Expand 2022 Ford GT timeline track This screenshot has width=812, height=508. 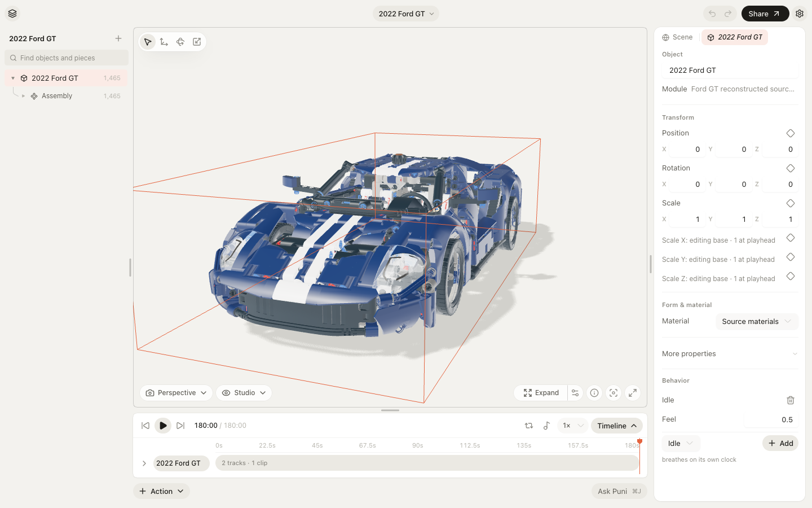pos(144,463)
